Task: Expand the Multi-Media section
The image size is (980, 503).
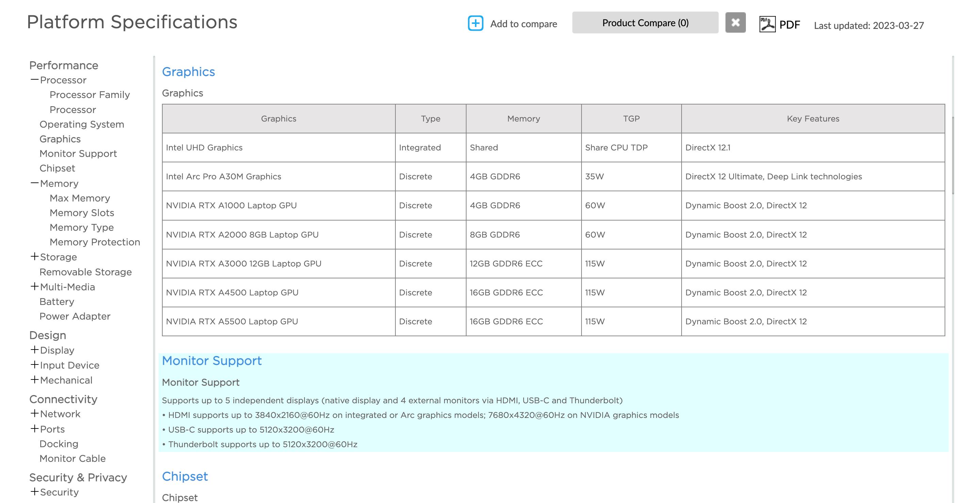Action: (35, 287)
